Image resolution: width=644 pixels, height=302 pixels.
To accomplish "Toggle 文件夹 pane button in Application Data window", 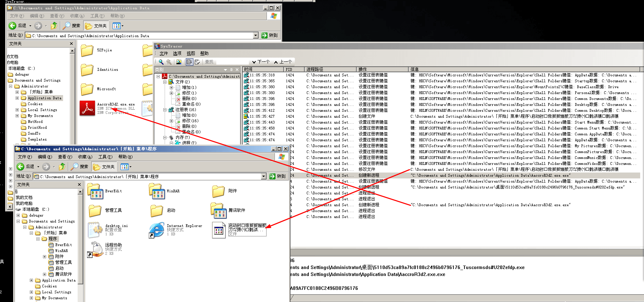I will tap(96, 26).
